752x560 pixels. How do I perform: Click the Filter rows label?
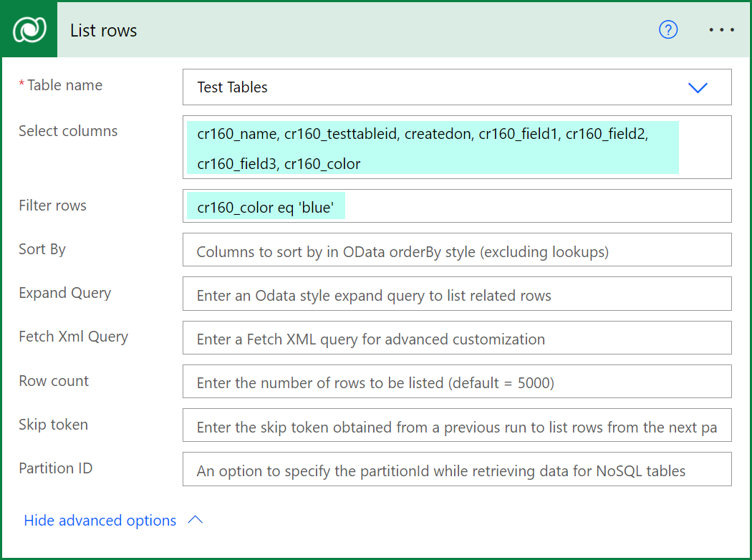click(52, 206)
